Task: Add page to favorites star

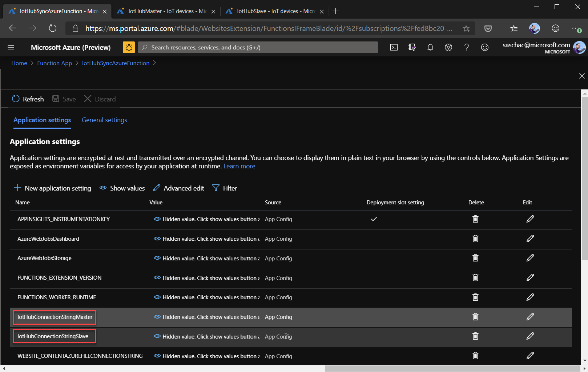Action: click(x=466, y=28)
